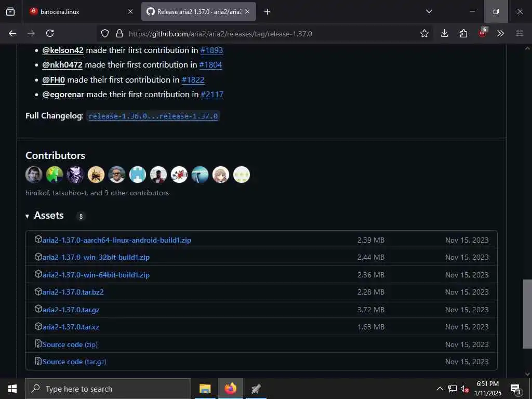Open the rocket app on the taskbar
Viewport: 532px width, 399px height.
256,389
